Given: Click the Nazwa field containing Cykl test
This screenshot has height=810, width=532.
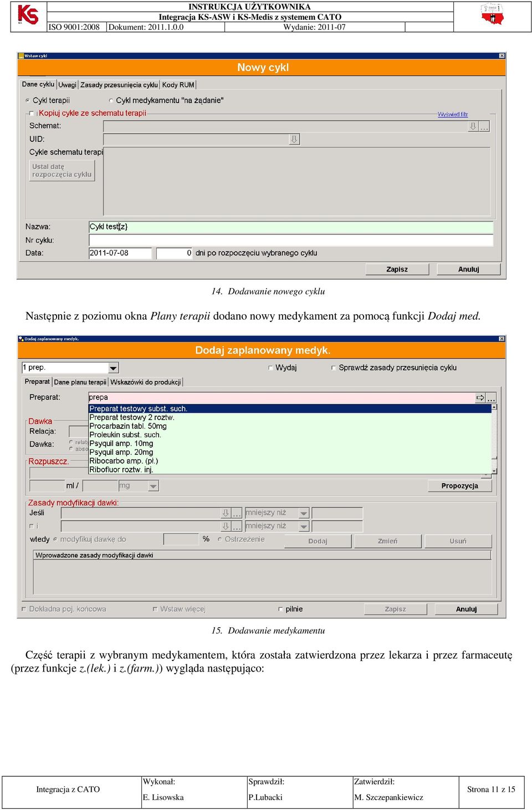Looking at the screenshot, I should (291, 227).
